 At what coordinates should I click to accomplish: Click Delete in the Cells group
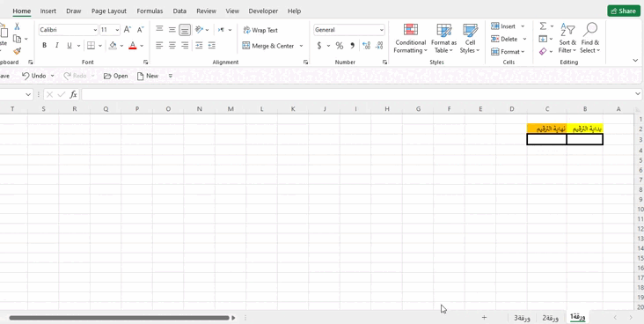point(509,39)
